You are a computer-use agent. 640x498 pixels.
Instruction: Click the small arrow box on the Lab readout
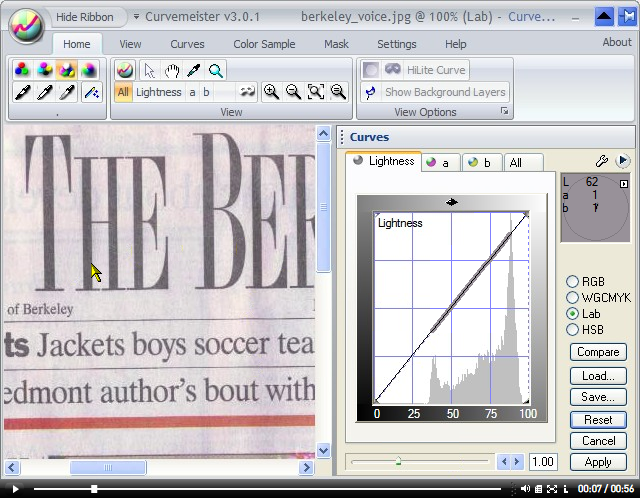point(624,184)
